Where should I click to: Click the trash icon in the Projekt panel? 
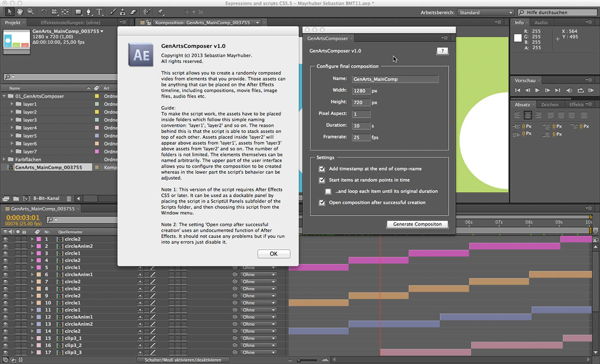(69, 199)
